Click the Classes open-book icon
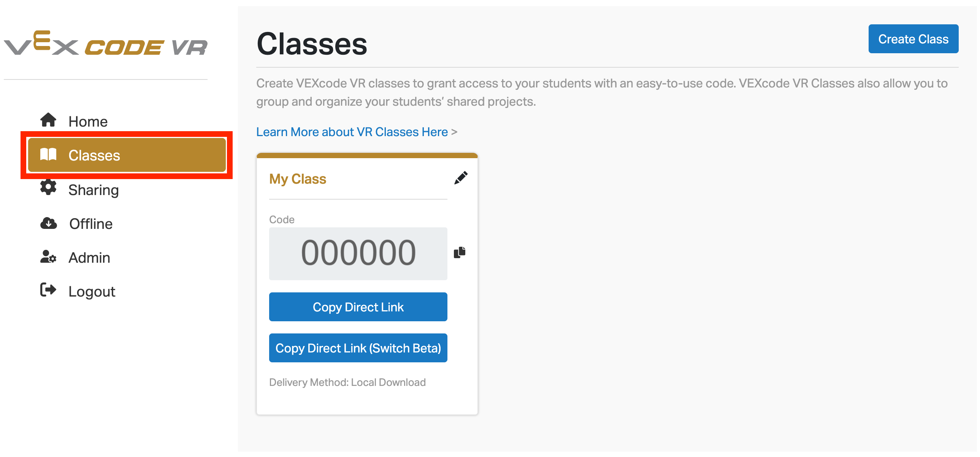 [48, 154]
